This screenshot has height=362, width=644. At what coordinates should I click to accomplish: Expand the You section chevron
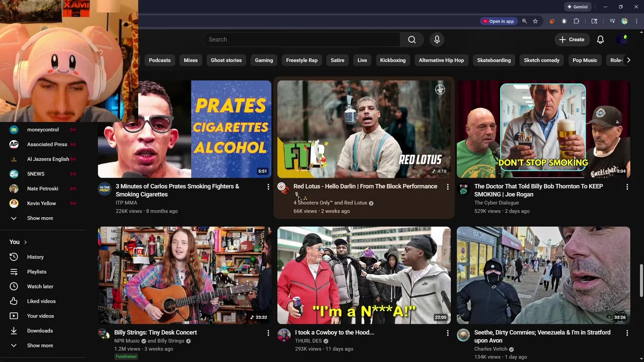coord(25,242)
